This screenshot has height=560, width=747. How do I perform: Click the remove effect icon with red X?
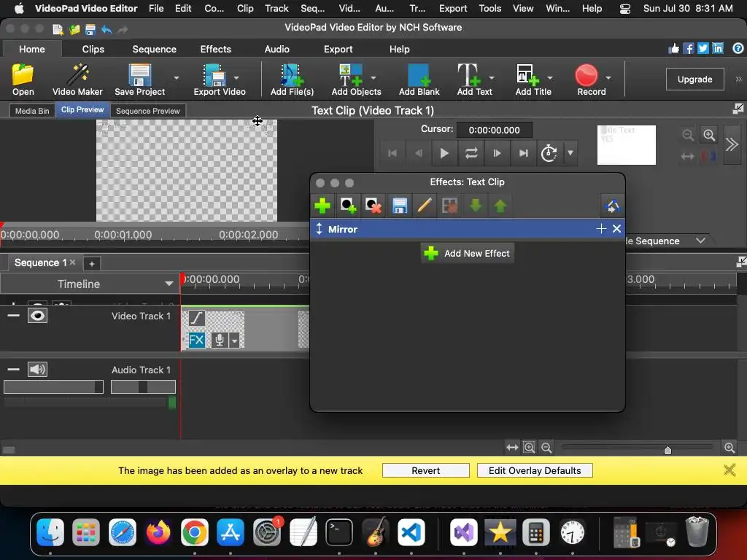click(373, 206)
